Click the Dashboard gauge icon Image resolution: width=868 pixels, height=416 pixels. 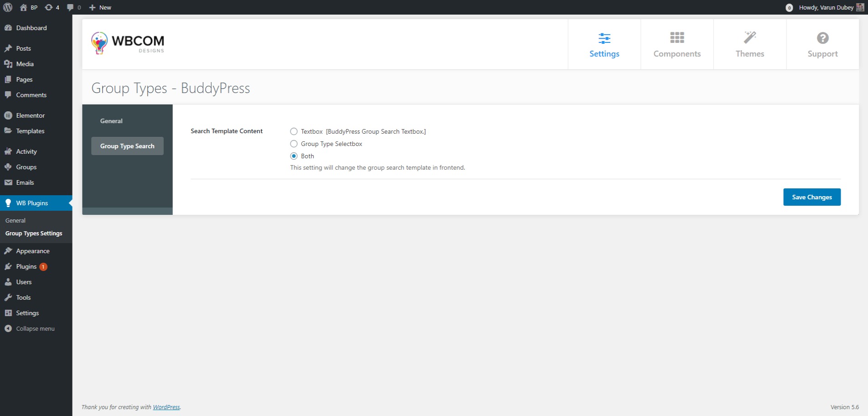[8, 28]
